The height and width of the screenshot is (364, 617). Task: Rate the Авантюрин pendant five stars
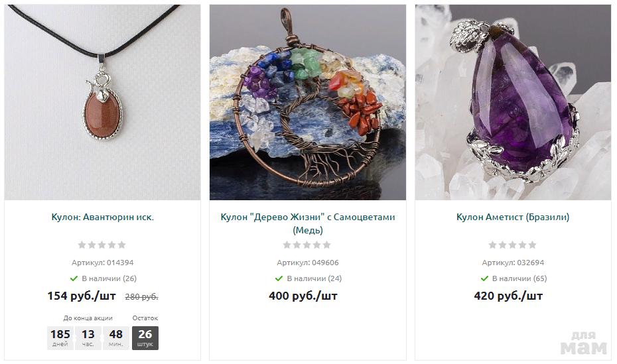tap(122, 245)
